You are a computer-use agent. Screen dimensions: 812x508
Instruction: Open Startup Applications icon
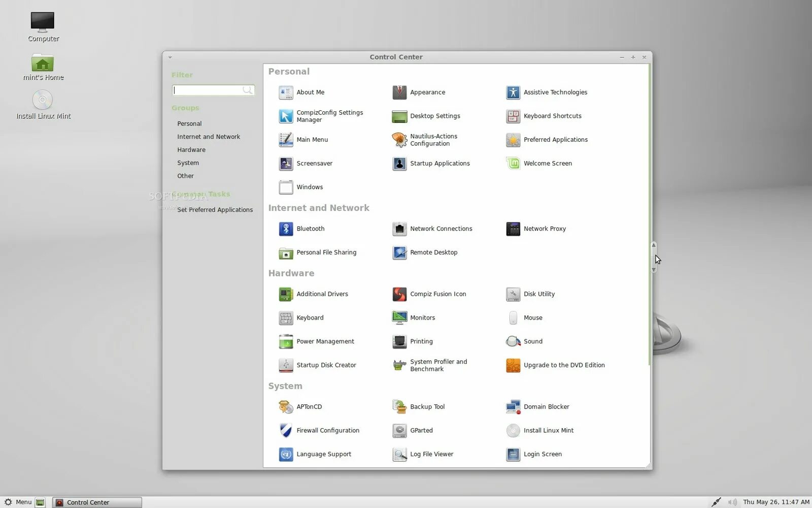(399, 164)
